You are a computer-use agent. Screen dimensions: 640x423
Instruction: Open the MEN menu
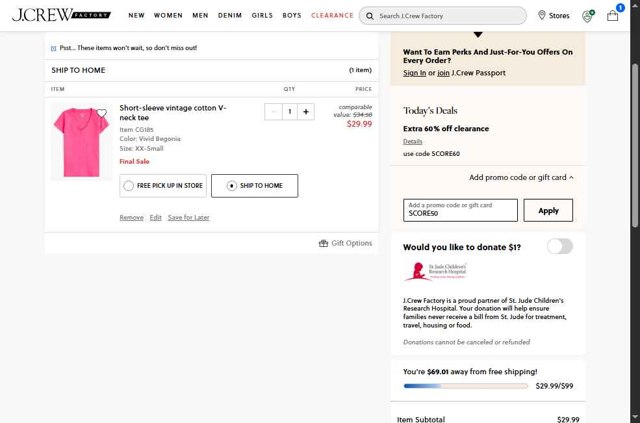(x=200, y=16)
